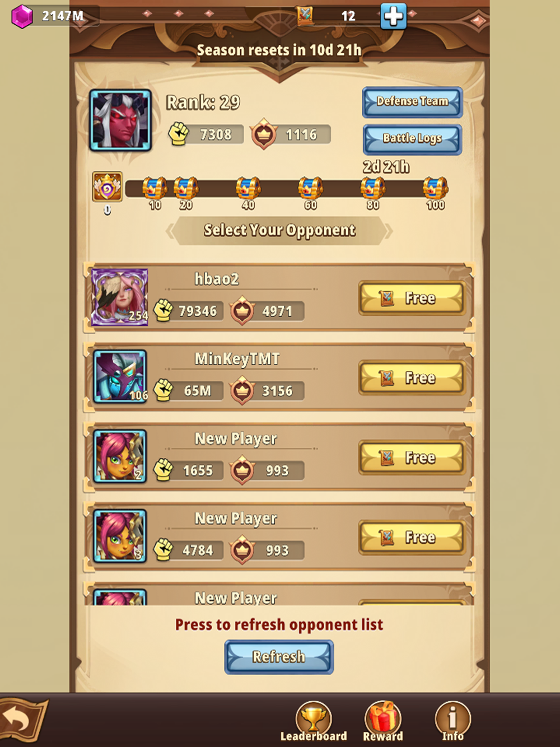This screenshot has height=747, width=560.
Task: Open the Leaderboard trophy icon
Action: (314, 718)
